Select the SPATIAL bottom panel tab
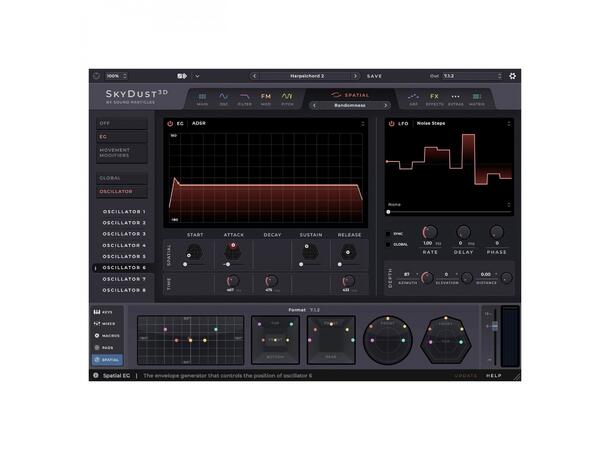The height and width of the screenshot is (450, 610). [107, 360]
